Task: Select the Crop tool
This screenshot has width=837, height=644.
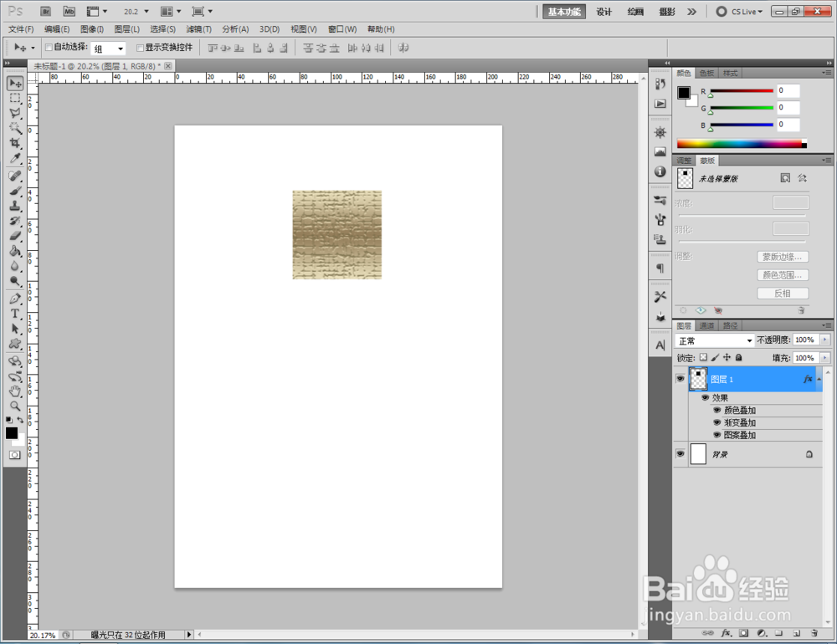Action: coord(15,143)
